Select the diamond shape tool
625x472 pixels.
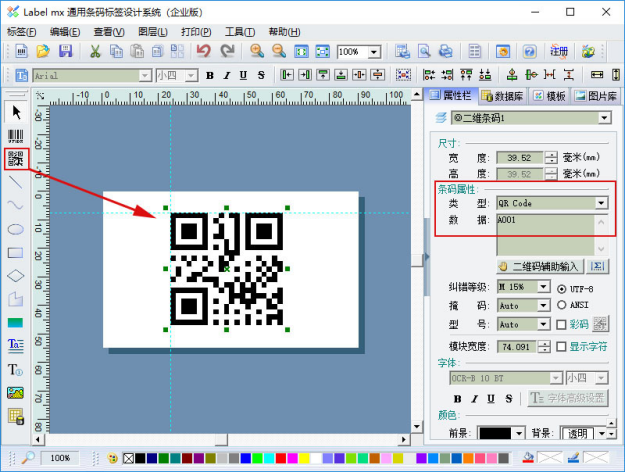point(16,276)
